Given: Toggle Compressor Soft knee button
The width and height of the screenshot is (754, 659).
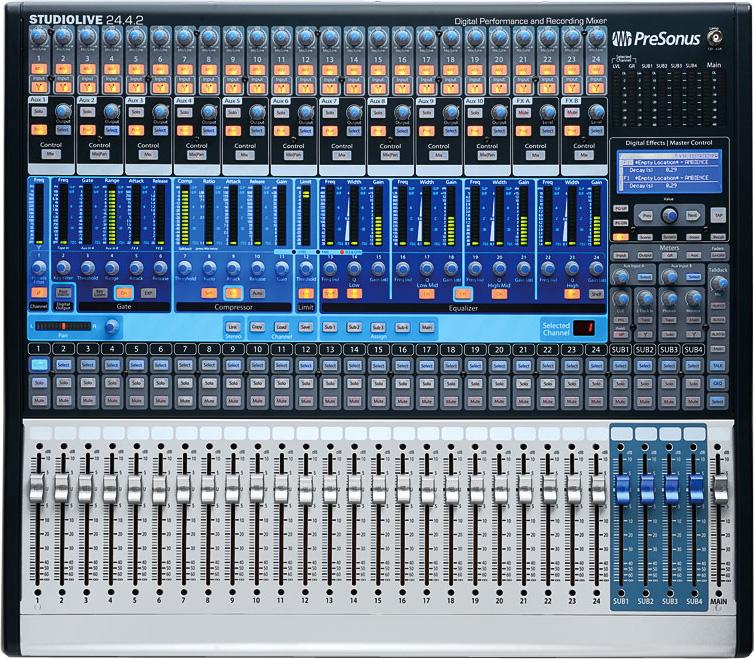Looking at the screenshot, I should [x=209, y=292].
